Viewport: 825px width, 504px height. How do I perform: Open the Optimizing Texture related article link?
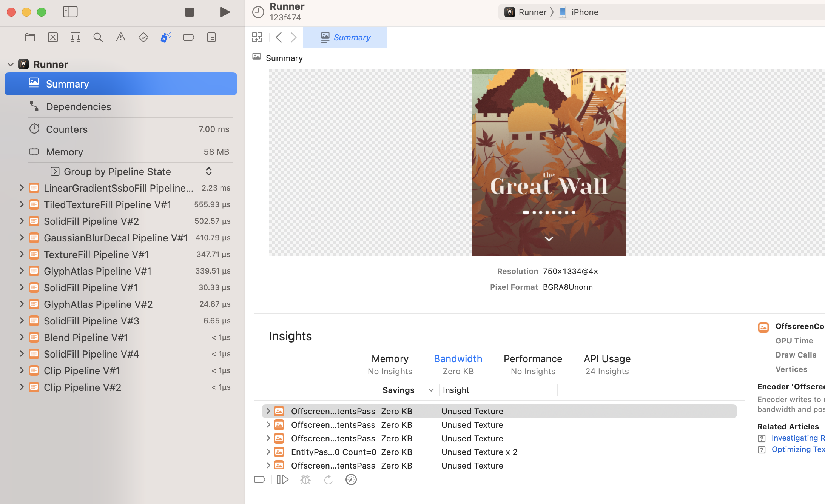(x=797, y=449)
